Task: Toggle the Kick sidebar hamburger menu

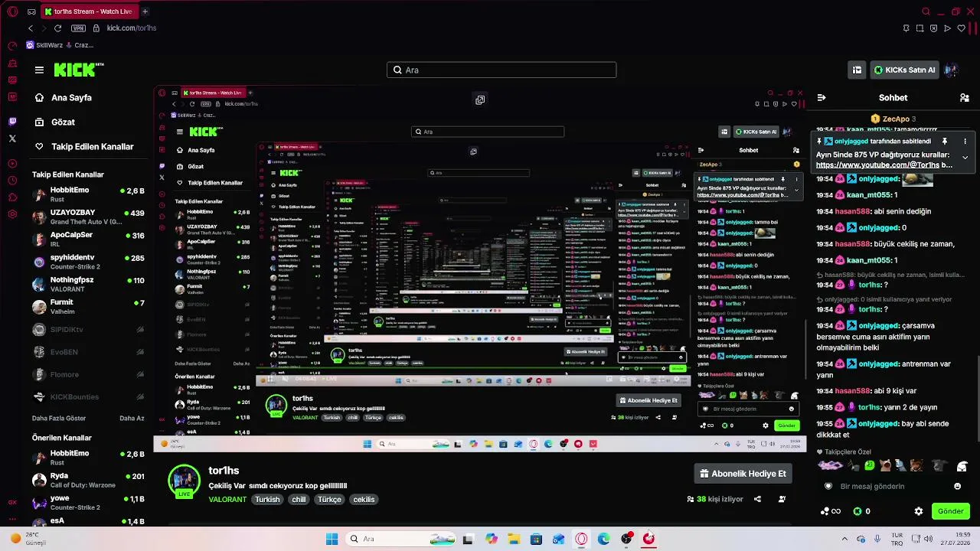Action: 39,70
